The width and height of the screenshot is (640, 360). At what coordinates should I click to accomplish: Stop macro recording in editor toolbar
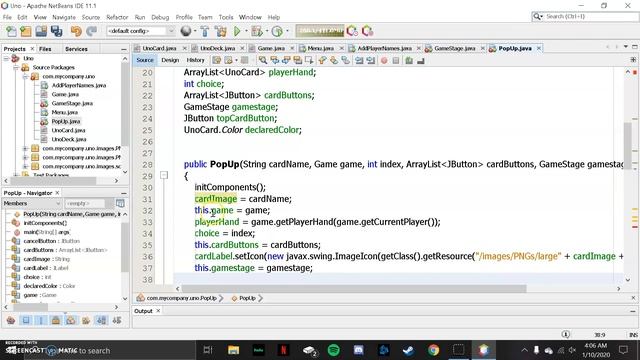pyautogui.click(x=396, y=60)
